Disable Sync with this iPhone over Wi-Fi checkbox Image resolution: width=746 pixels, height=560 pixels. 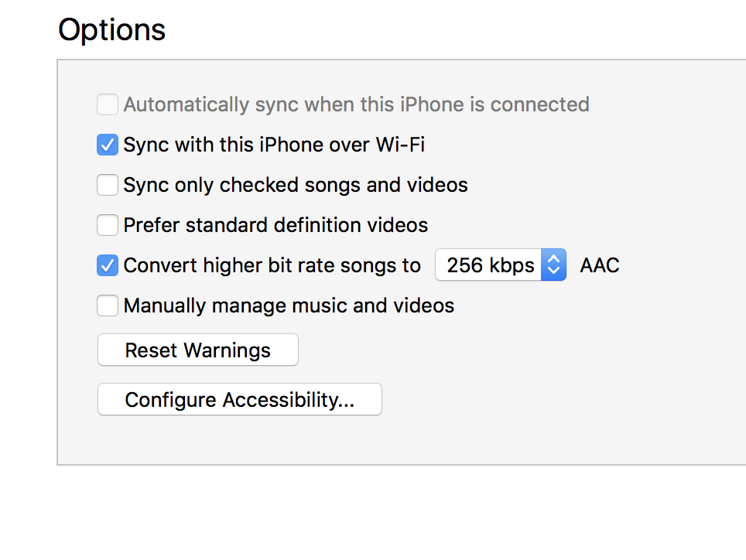(107, 145)
